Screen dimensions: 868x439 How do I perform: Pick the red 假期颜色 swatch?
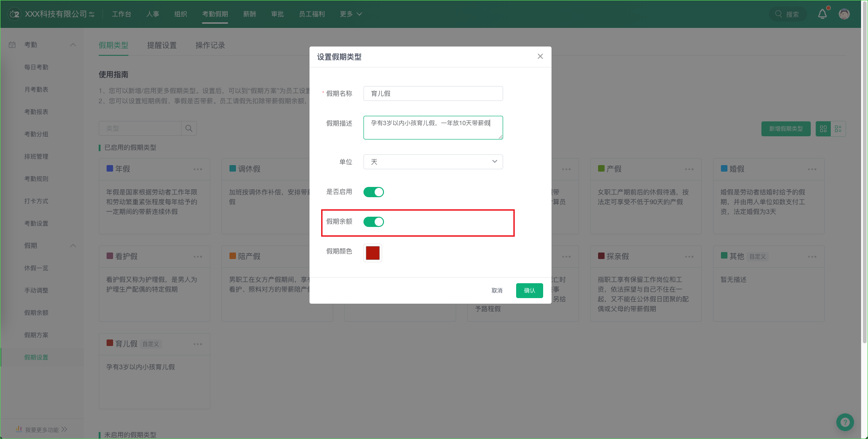[x=373, y=253]
